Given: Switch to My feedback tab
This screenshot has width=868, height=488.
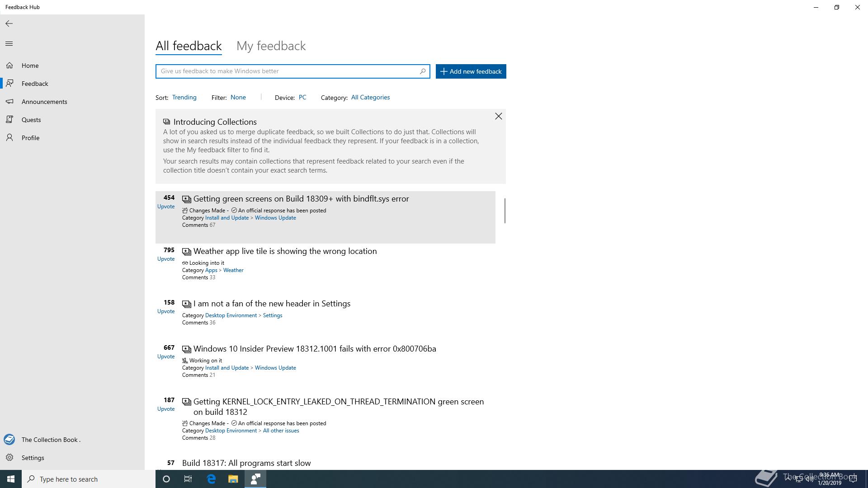Looking at the screenshot, I should coord(271,46).
